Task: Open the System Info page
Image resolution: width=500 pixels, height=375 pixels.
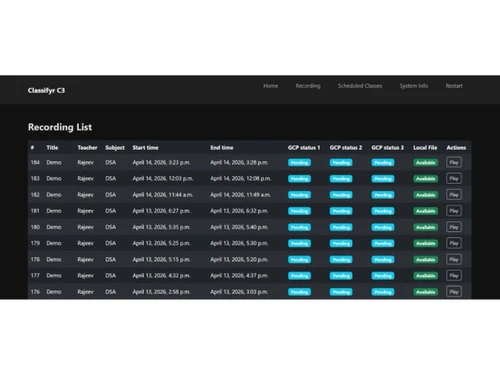Action: [414, 86]
